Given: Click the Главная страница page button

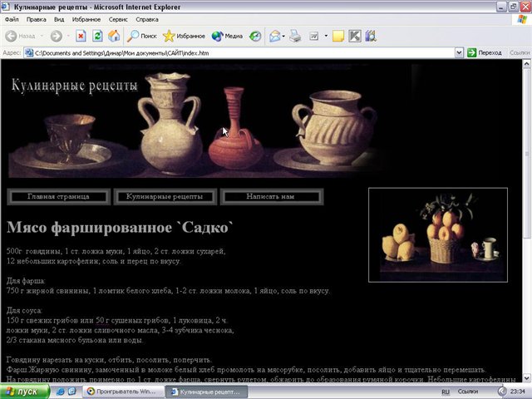Looking at the screenshot, I should (58, 196).
